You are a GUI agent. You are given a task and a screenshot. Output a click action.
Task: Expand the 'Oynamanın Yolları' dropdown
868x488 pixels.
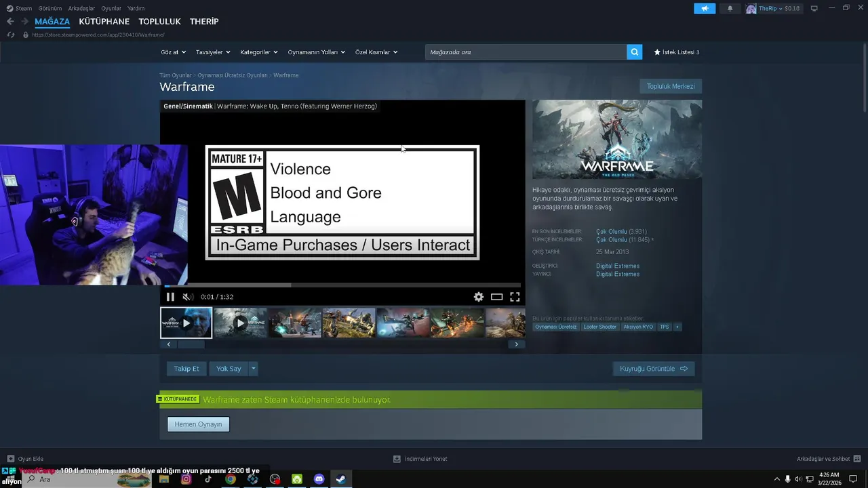click(x=317, y=52)
